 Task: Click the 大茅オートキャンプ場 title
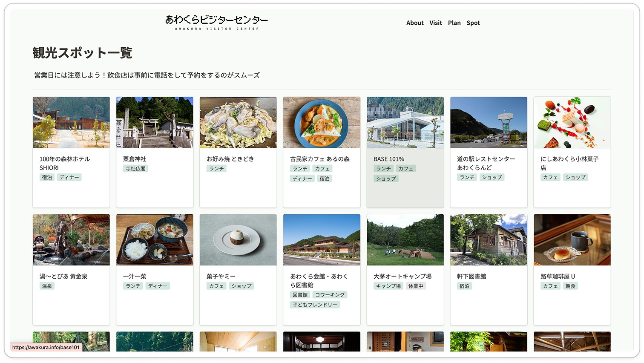(402, 277)
